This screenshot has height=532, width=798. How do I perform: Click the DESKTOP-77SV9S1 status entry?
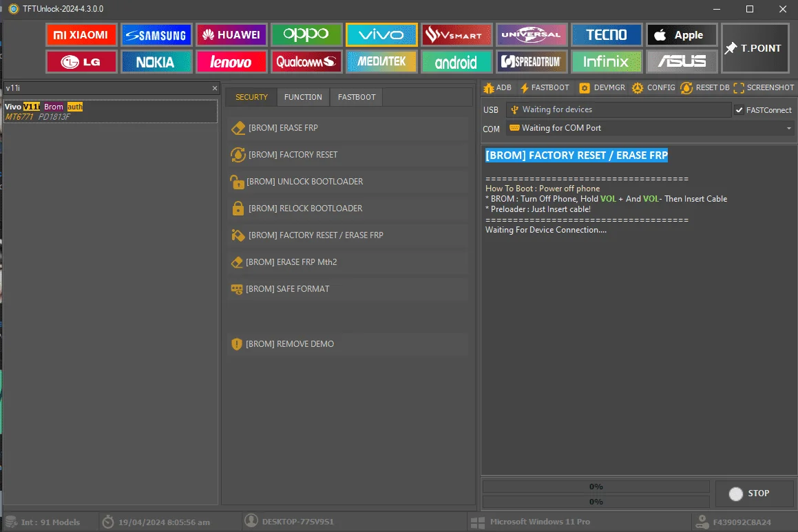pos(289,521)
